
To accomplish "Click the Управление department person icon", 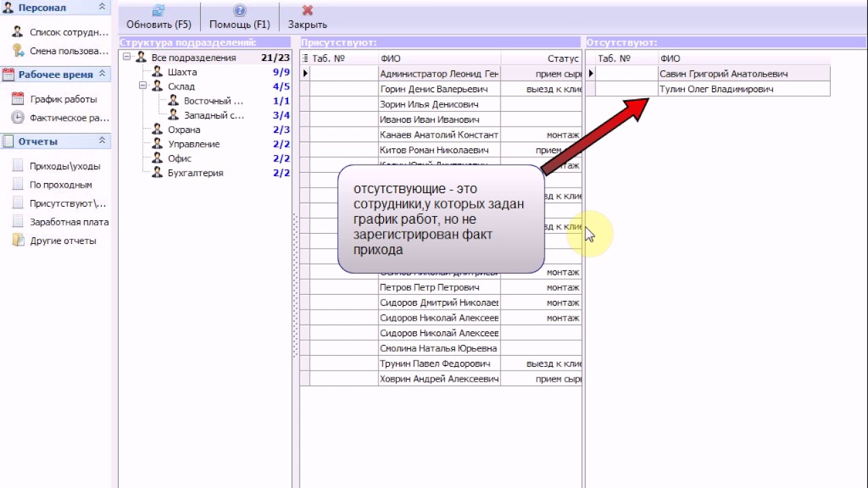I will (x=157, y=144).
